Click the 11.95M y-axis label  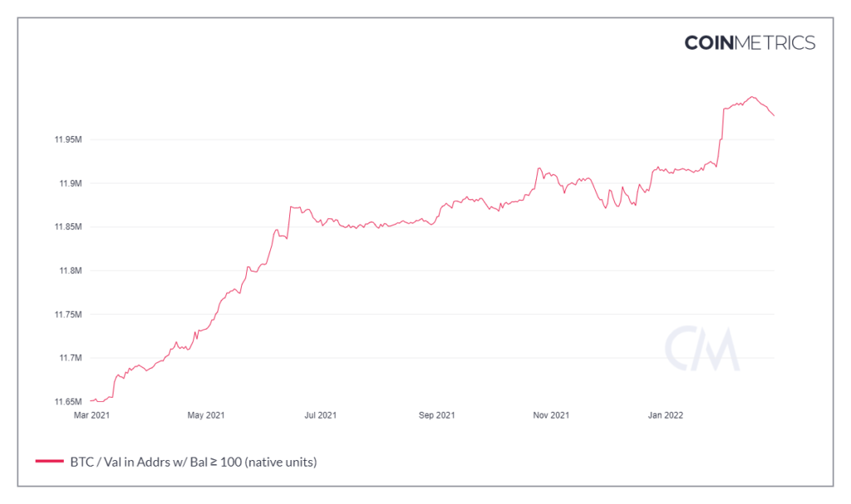pyautogui.click(x=67, y=139)
